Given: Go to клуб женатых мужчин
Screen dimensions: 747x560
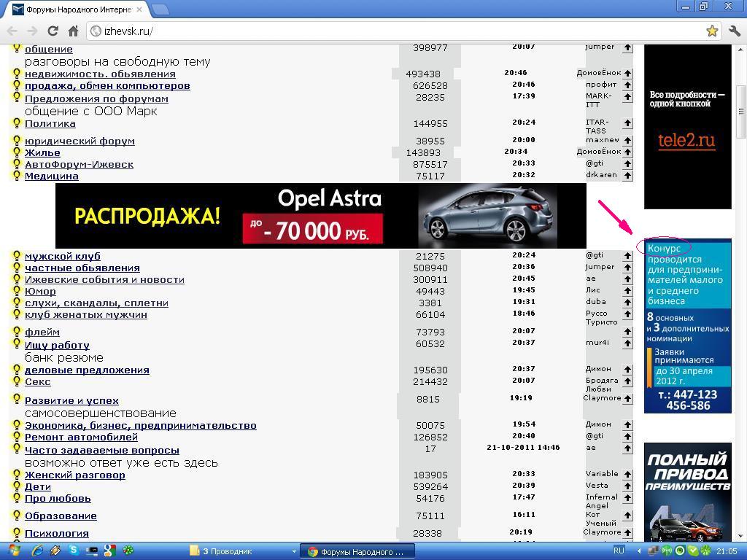Looking at the screenshot, I should [86, 314].
